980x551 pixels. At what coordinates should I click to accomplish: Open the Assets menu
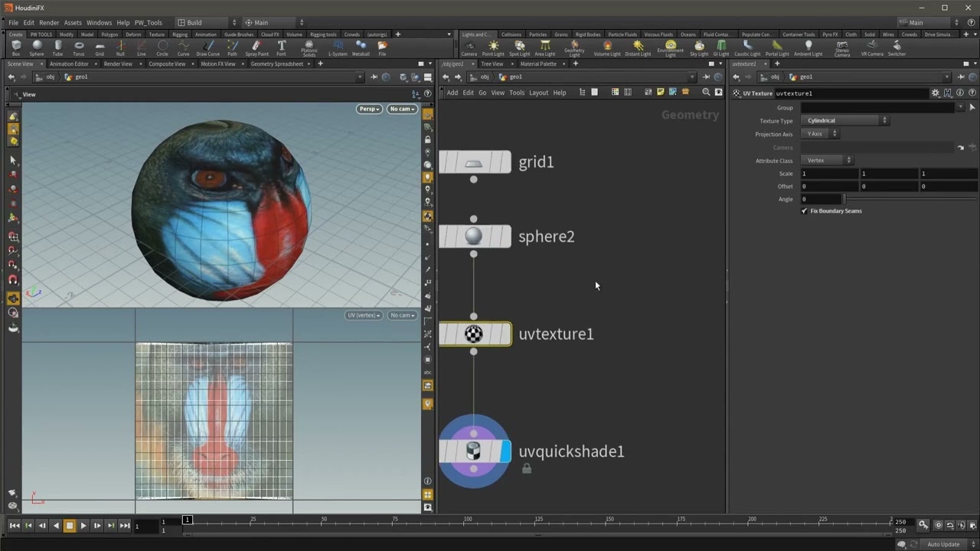pos(73,23)
